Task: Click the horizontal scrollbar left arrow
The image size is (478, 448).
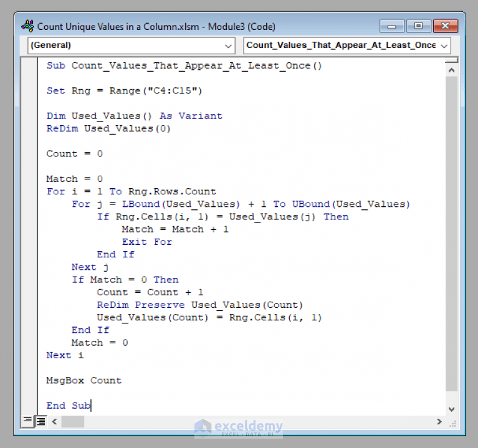Action: (x=55, y=421)
